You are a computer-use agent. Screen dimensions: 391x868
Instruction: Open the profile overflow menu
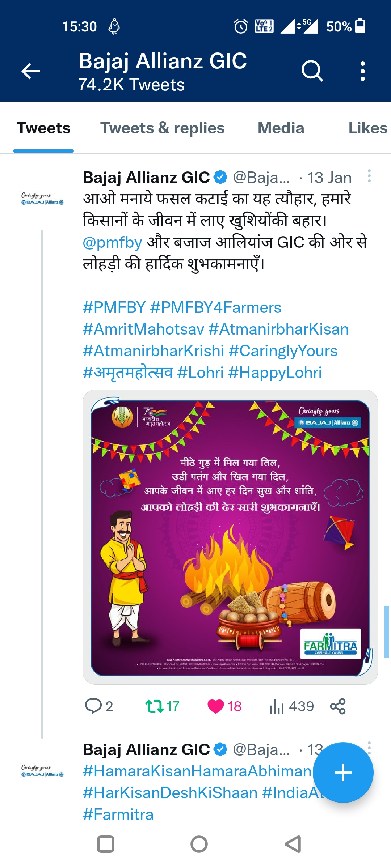[362, 71]
